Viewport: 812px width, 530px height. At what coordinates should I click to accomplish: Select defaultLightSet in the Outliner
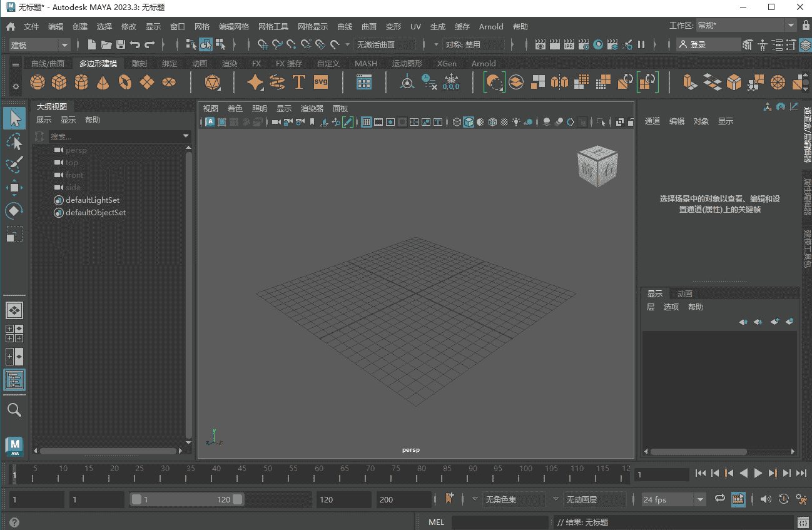pos(93,200)
